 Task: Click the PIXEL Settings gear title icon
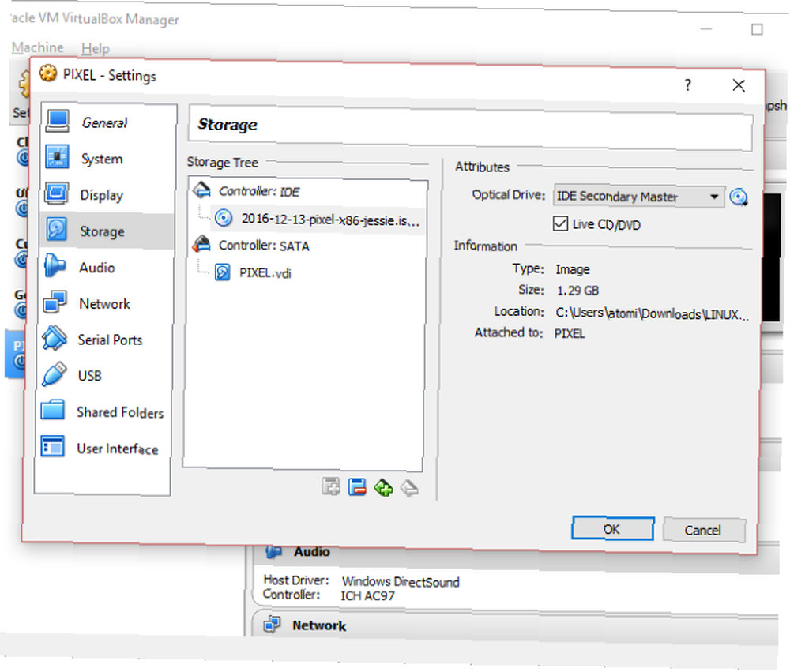point(48,73)
